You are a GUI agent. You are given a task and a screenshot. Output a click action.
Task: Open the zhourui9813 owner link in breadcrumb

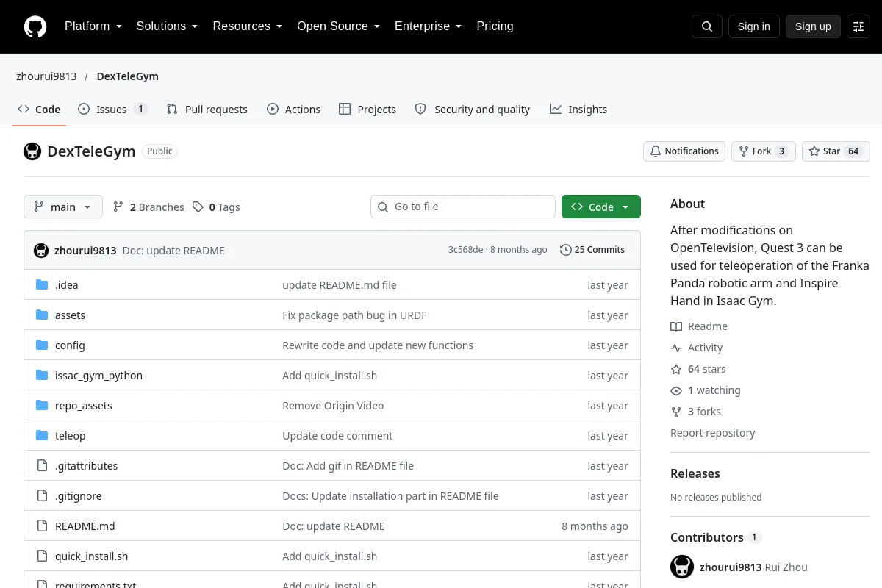46,76
